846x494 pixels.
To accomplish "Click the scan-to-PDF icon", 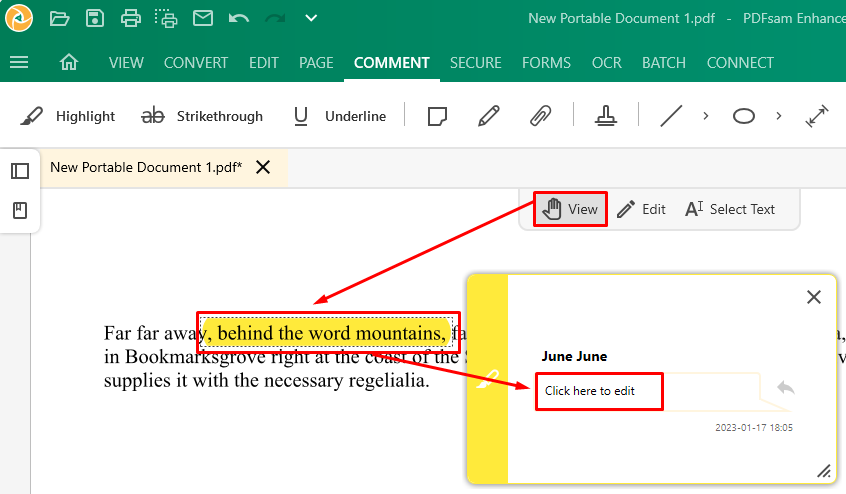I will tap(166, 18).
